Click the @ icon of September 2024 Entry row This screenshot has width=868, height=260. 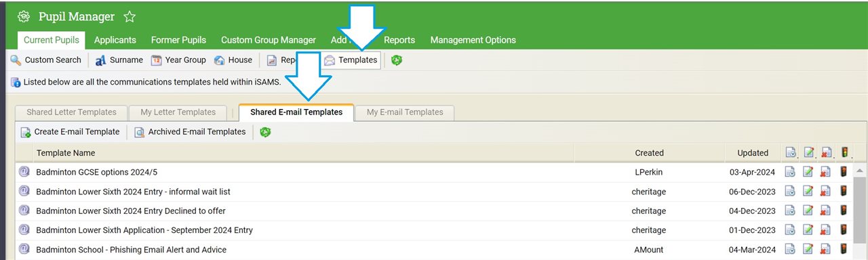24,230
